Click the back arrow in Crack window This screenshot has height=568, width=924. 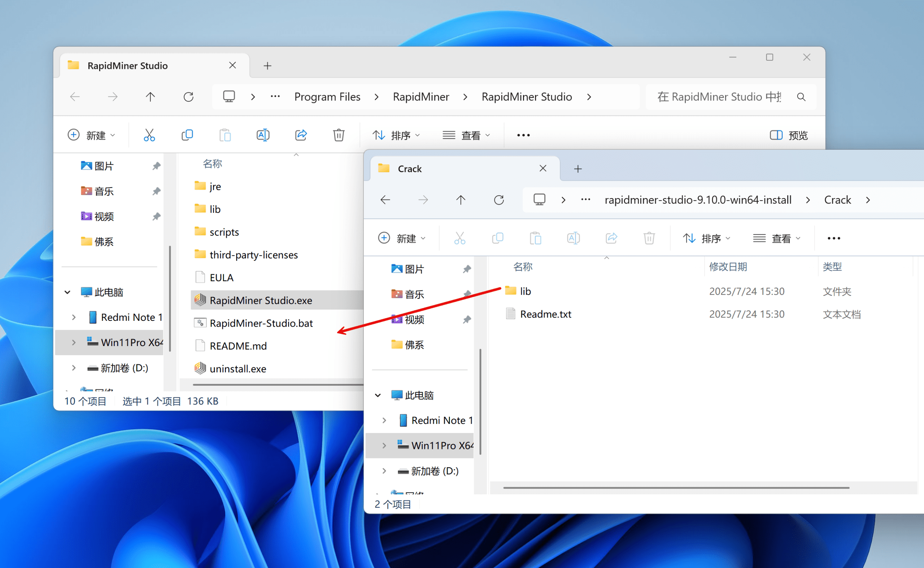pyautogui.click(x=385, y=200)
